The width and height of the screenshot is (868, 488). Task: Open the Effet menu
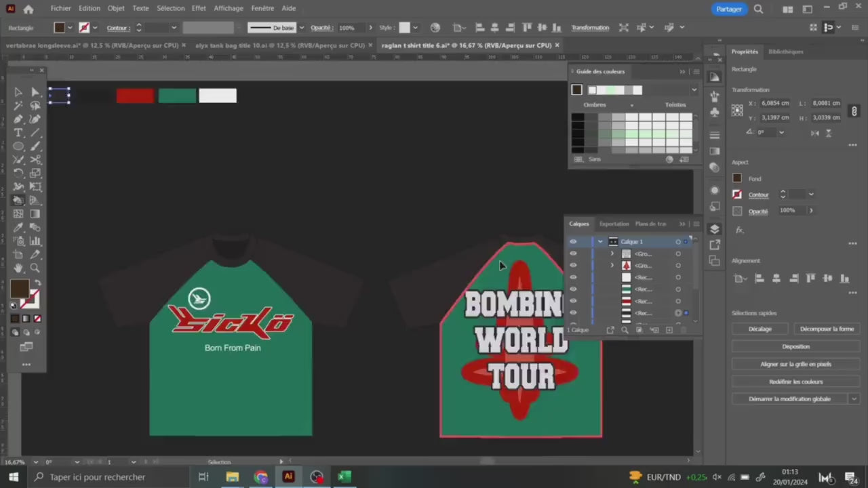coord(199,8)
